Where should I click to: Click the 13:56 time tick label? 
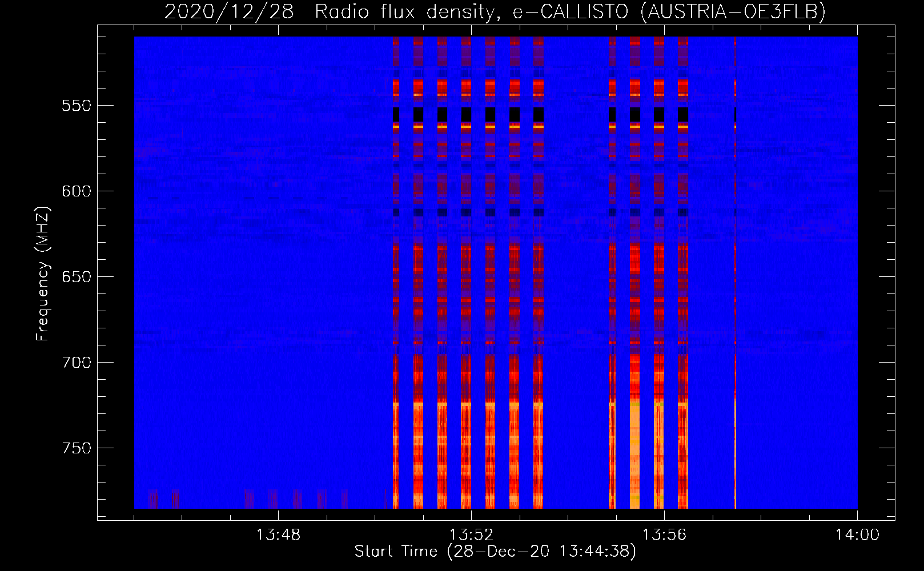click(664, 535)
